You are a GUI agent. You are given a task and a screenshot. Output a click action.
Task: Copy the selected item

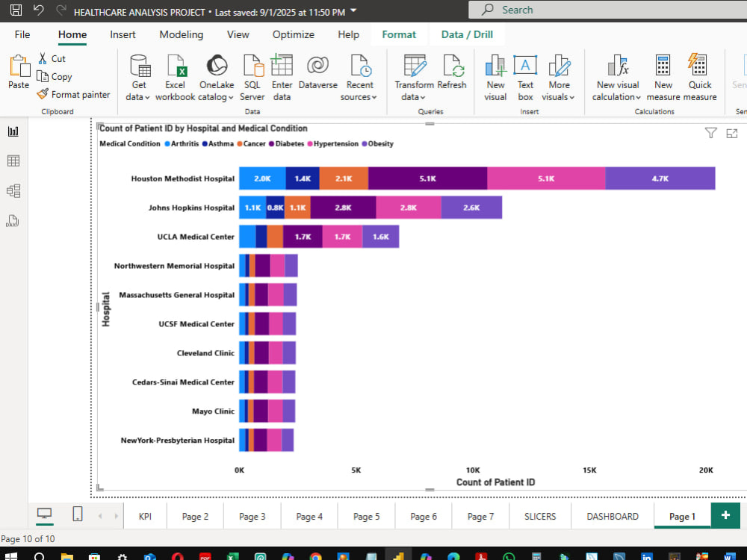(x=55, y=77)
